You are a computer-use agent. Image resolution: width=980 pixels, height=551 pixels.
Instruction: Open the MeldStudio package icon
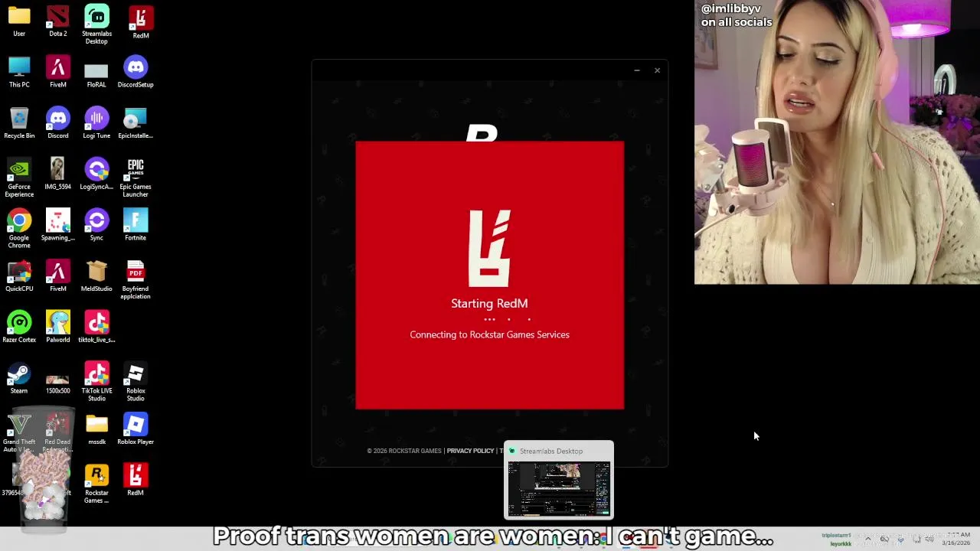point(96,276)
